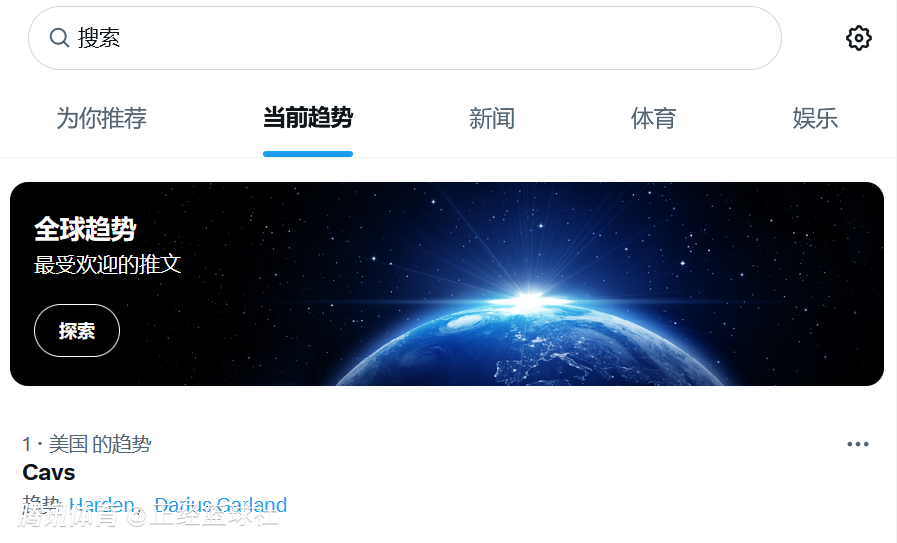Open the 新闻 tab
Screen dimensions: 897x543
(x=491, y=118)
